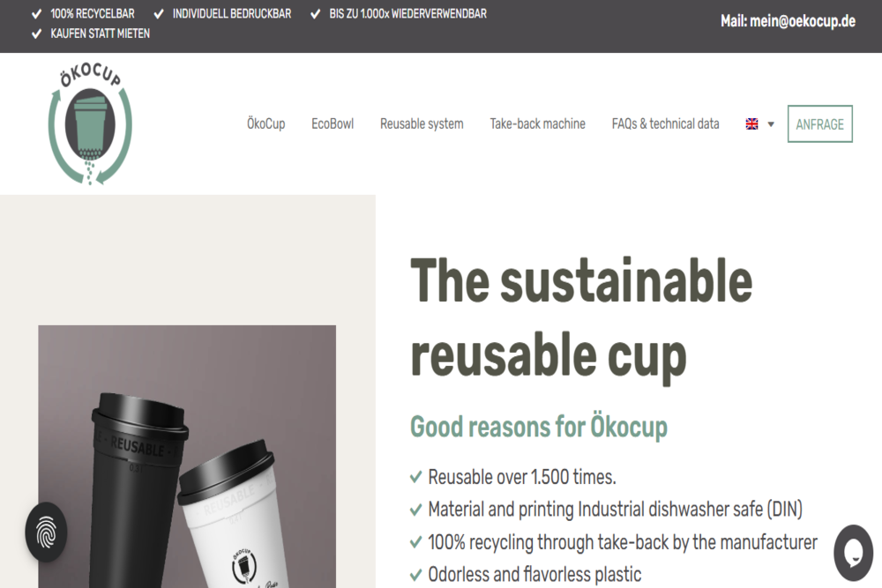The image size is (882, 588).
Task: Open the chat bubble widget
Action: tap(853, 553)
